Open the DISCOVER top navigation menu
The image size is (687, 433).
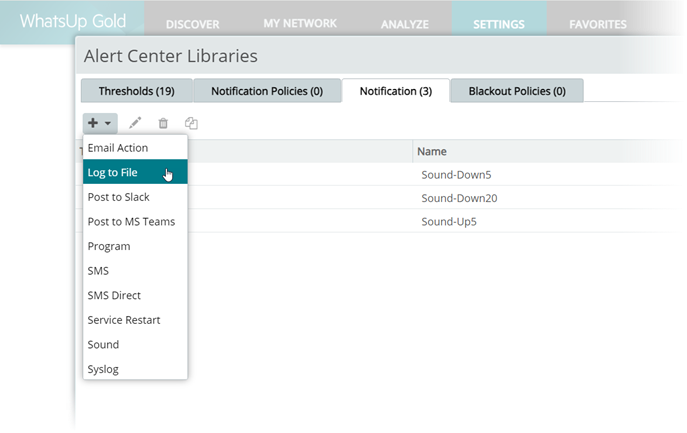[x=193, y=24]
